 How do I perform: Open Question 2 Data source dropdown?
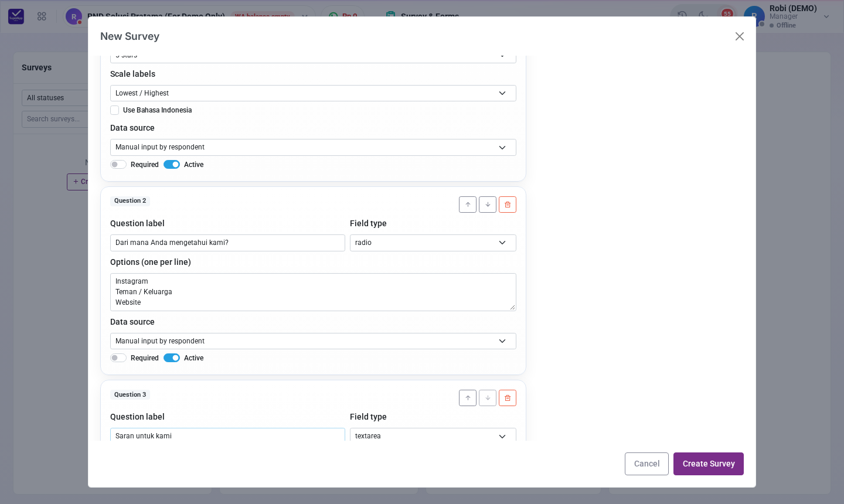(x=313, y=341)
